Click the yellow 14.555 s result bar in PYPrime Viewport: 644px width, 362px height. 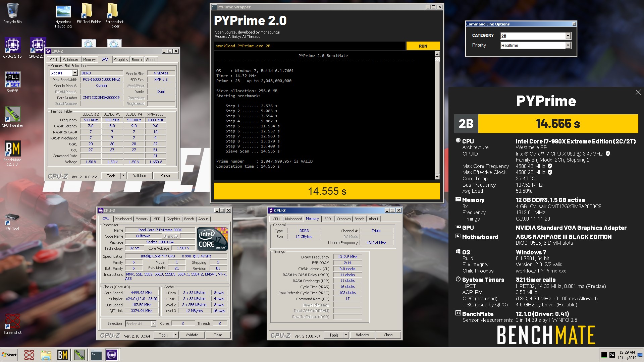click(327, 191)
